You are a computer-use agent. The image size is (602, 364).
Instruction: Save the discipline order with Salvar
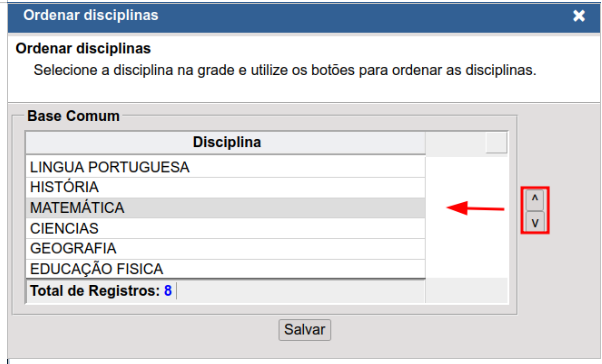304,329
